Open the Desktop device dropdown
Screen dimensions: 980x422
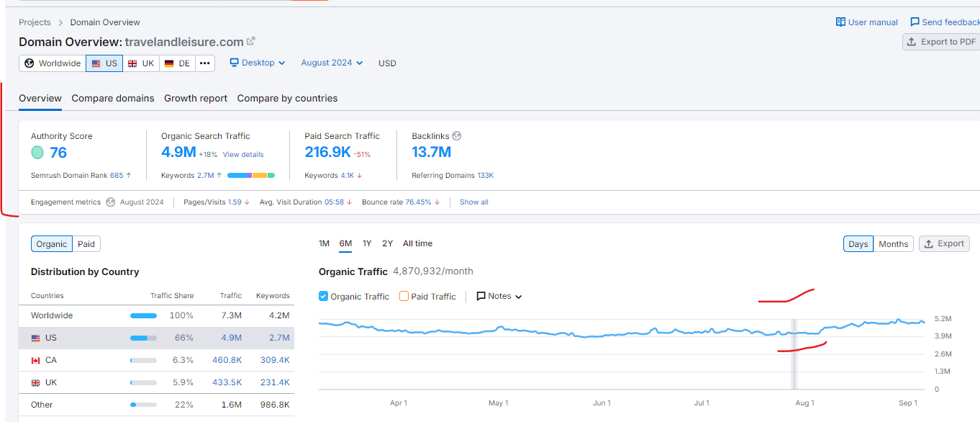258,63
